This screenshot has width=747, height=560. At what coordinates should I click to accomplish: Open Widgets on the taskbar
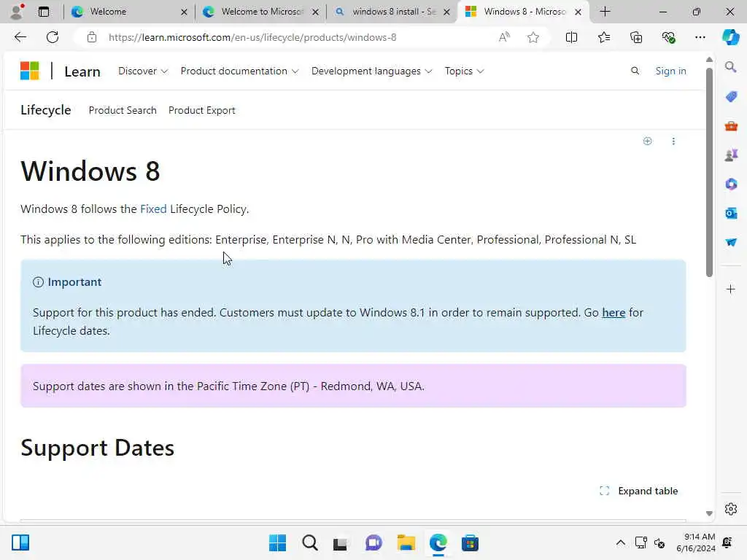pyautogui.click(x=20, y=542)
